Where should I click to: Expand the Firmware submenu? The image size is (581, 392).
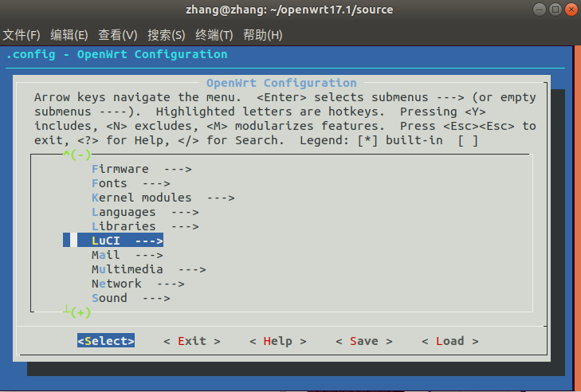tap(141, 169)
